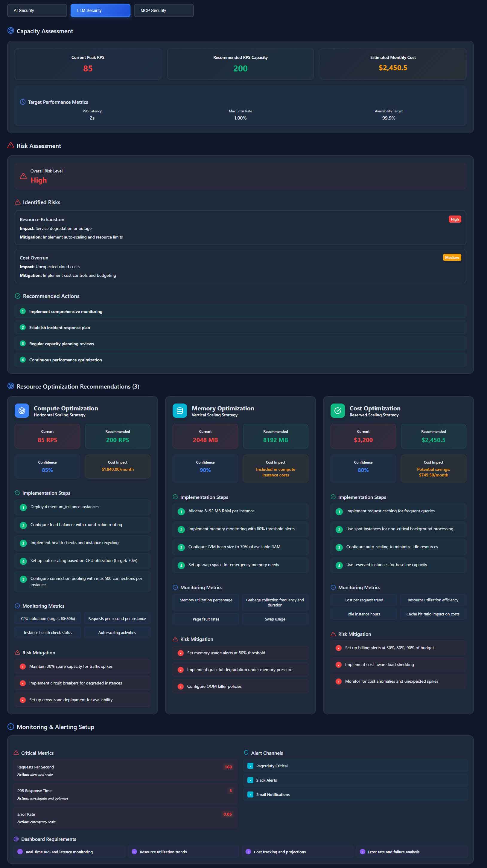Click the Monitoring & Alerting Setup info icon
Image resolution: width=487 pixels, height=868 pixels.
pos(11,727)
